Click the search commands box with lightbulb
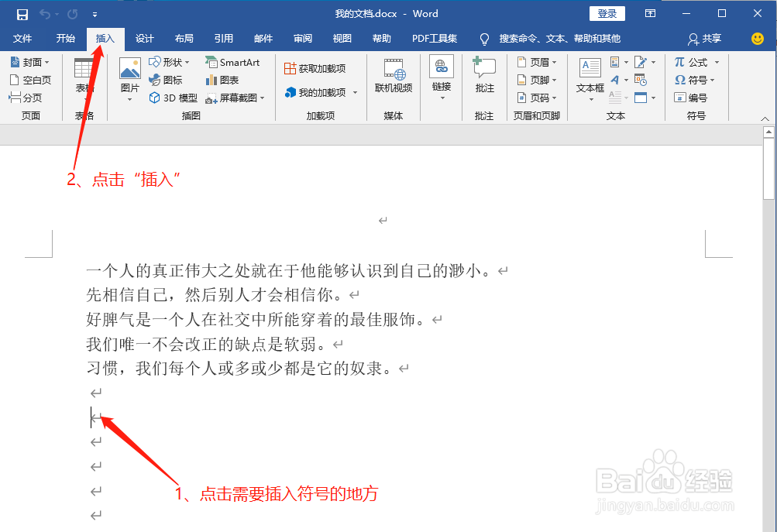Viewport: 777px width, 532px height. click(551, 39)
